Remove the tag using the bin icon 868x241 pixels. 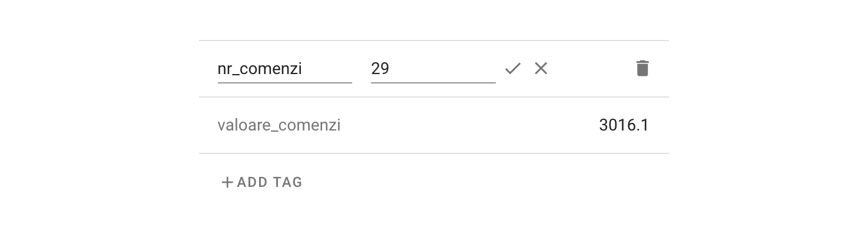point(642,69)
